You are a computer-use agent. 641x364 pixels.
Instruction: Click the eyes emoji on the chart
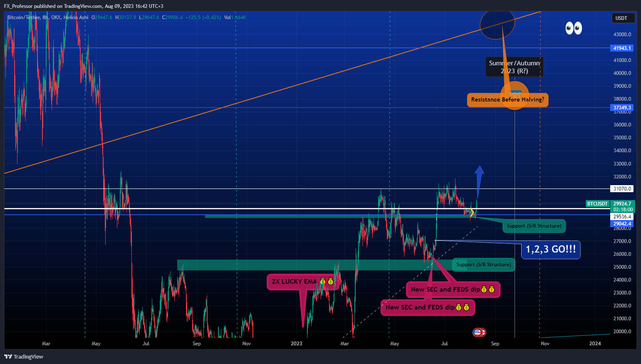[x=574, y=28]
